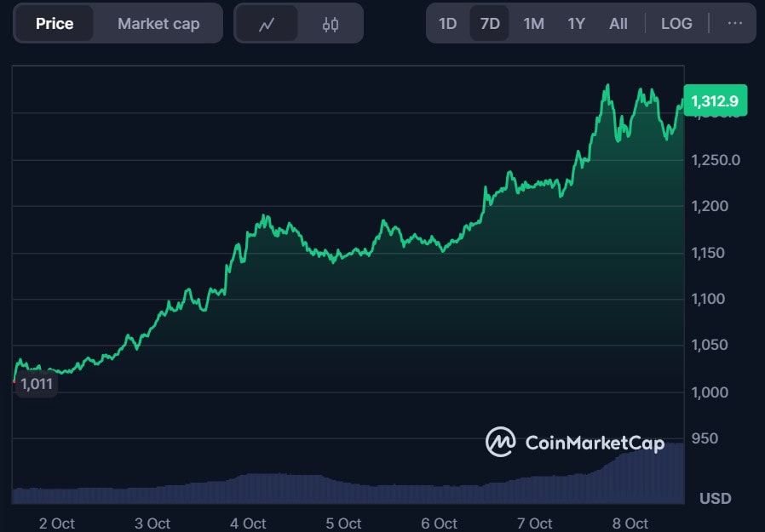Click the 1,312.9 current price badge

coord(716,100)
